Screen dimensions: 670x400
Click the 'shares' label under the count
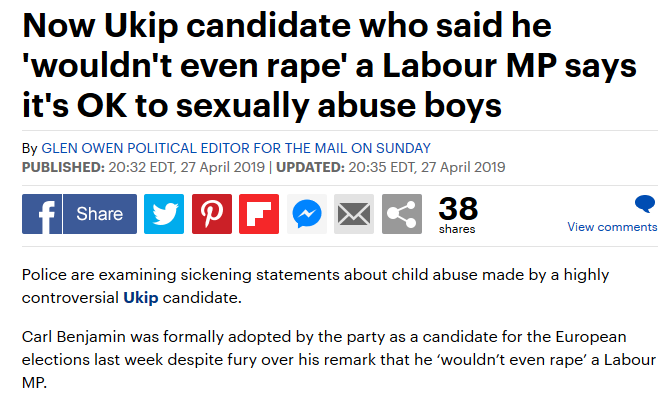pos(457,229)
